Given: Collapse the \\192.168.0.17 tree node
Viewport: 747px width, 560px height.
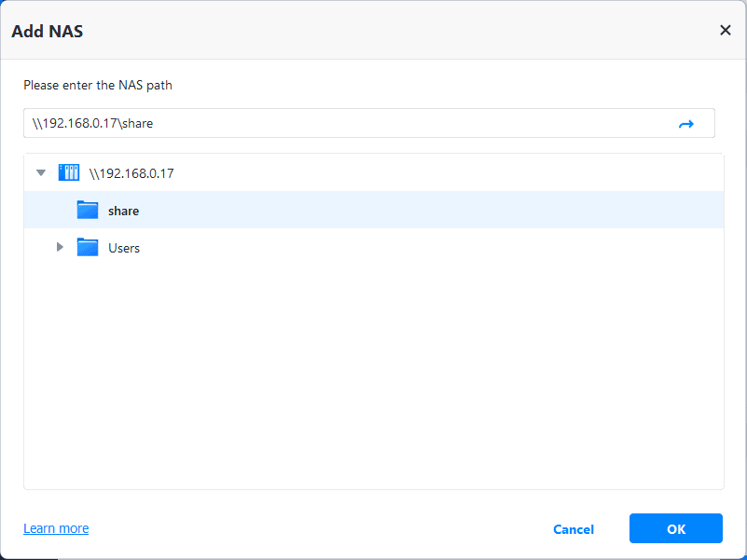Looking at the screenshot, I should 41,172.
